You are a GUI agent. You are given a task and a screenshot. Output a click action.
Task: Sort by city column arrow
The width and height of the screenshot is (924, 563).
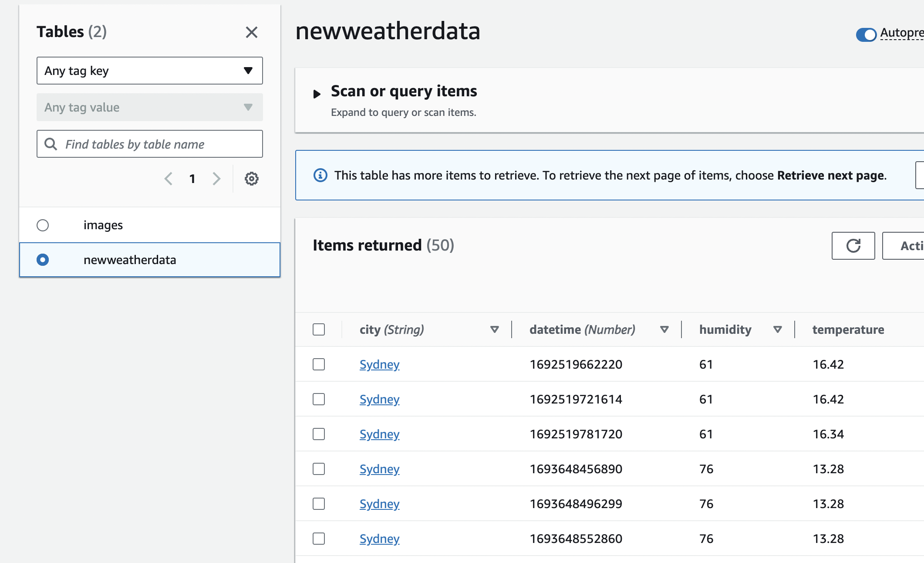(494, 329)
